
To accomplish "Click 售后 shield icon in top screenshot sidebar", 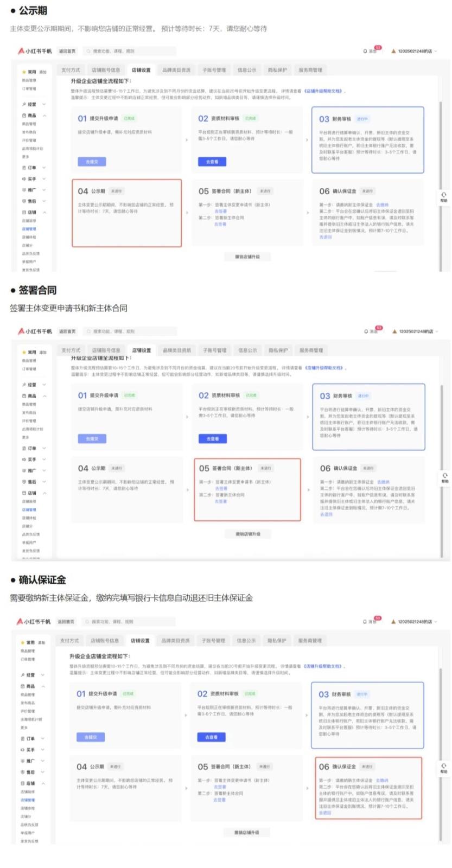I will pos(23,201).
